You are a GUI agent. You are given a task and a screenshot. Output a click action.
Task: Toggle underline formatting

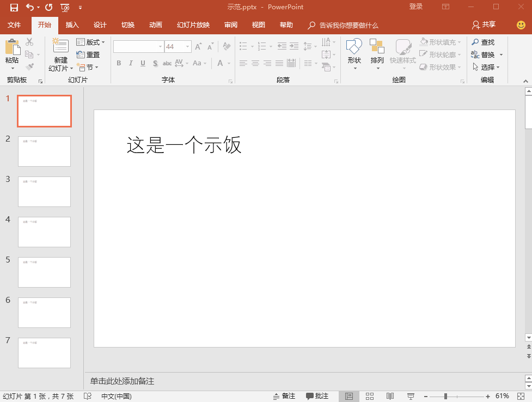142,63
